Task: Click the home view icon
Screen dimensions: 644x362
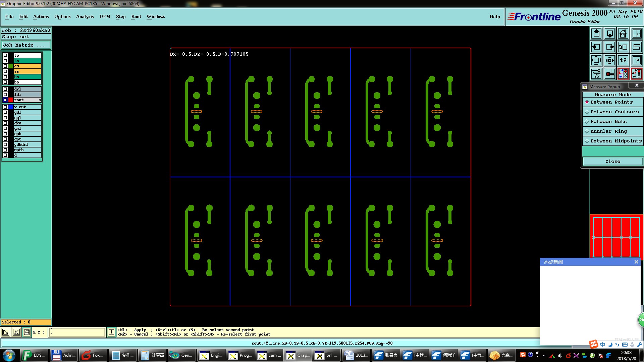Action: 623,34
